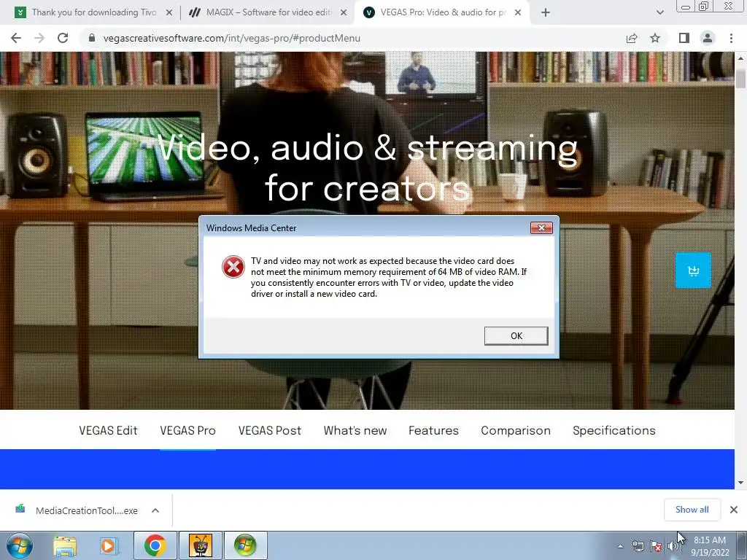Go to the Specifications section
This screenshot has height=560, width=747.
(x=614, y=430)
